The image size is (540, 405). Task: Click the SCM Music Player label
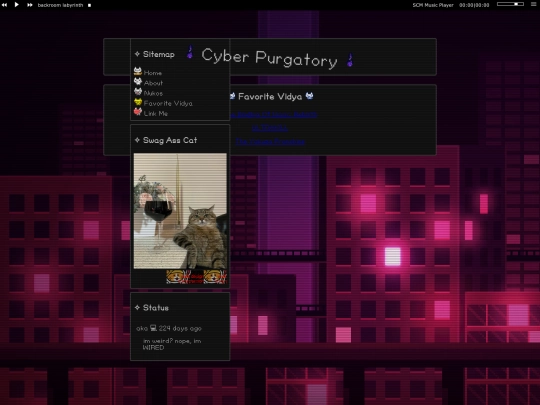(x=433, y=5)
